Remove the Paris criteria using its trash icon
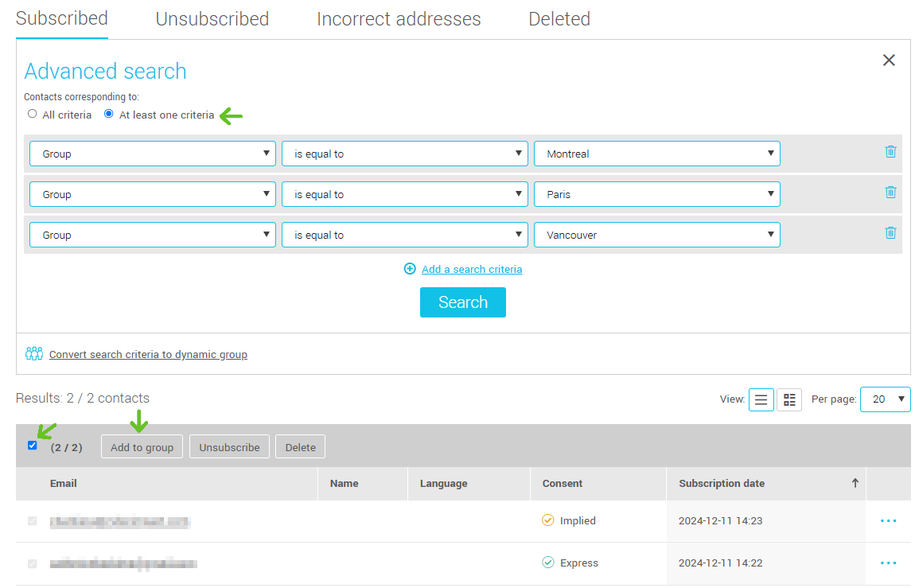This screenshot has width=915, height=588. point(890,193)
